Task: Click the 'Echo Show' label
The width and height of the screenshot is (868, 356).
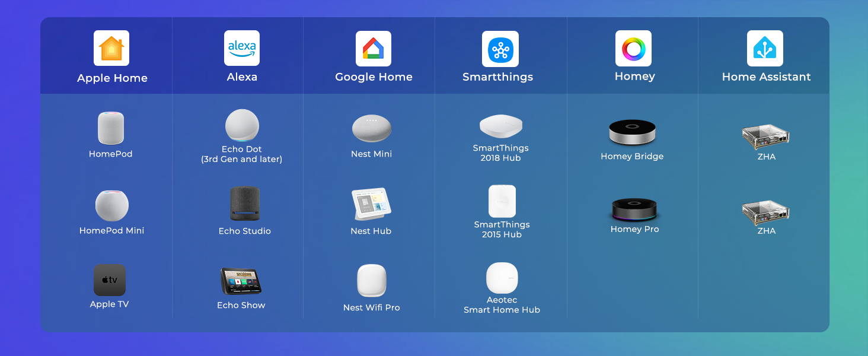Action: pyautogui.click(x=241, y=305)
